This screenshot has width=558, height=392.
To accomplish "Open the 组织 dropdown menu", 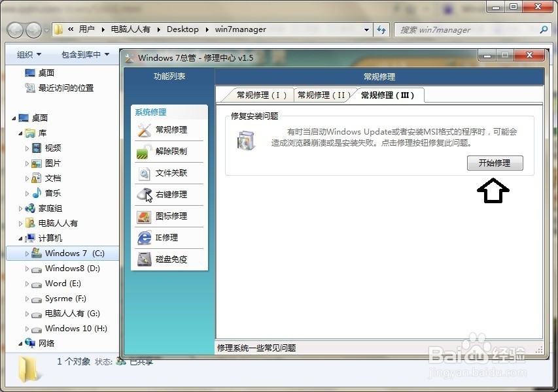I will [29, 54].
